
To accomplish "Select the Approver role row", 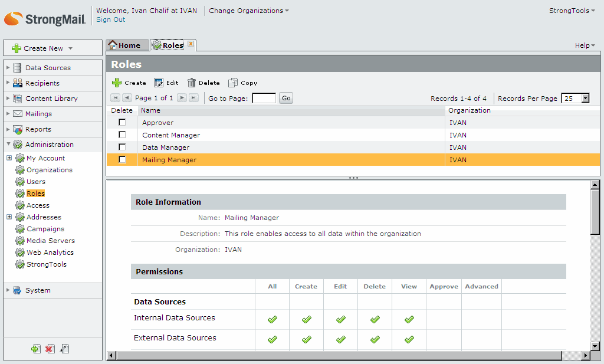I will (353, 123).
